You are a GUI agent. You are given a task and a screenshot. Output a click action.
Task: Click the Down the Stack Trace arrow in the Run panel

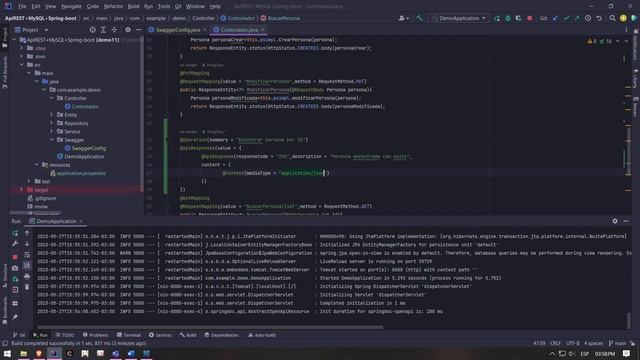(27, 244)
